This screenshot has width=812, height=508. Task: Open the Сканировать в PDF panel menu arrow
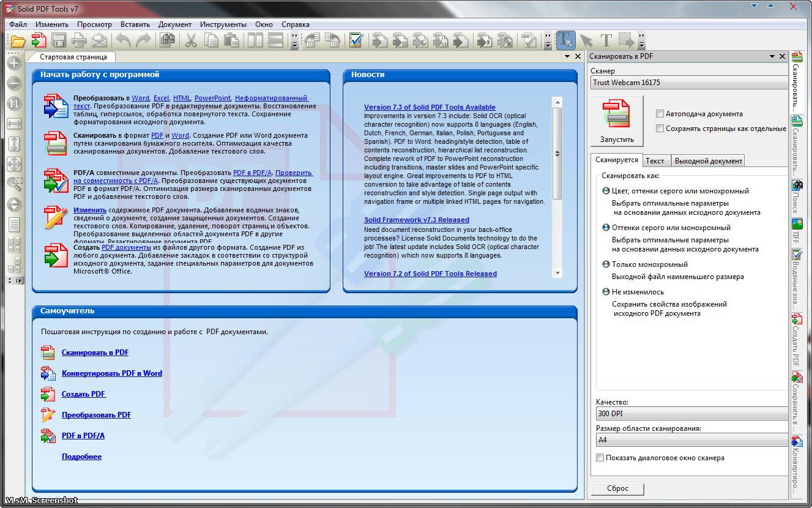(772, 56)
